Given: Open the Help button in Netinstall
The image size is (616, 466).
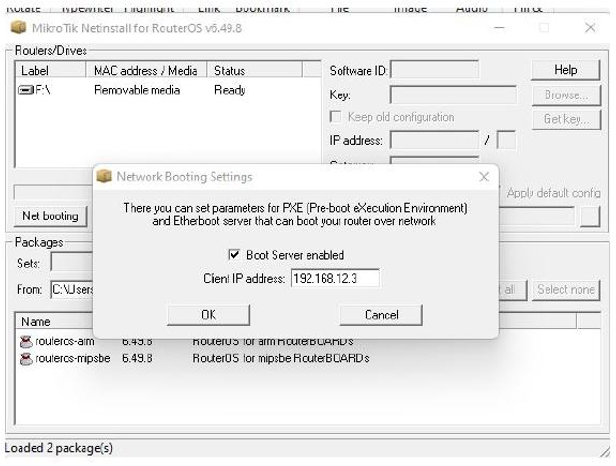Looking at the screenshot, I should tap(566, 70).
